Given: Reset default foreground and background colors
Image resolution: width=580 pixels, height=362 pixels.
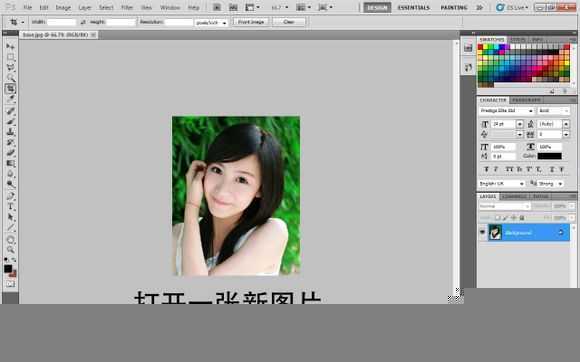Looking at the screenshot, I should (6, 260).
